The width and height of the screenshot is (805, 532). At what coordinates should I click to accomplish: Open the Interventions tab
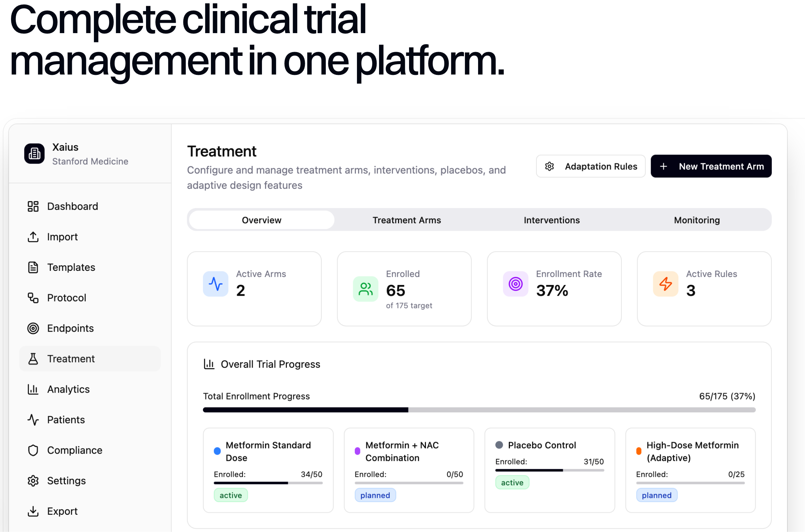552,220
